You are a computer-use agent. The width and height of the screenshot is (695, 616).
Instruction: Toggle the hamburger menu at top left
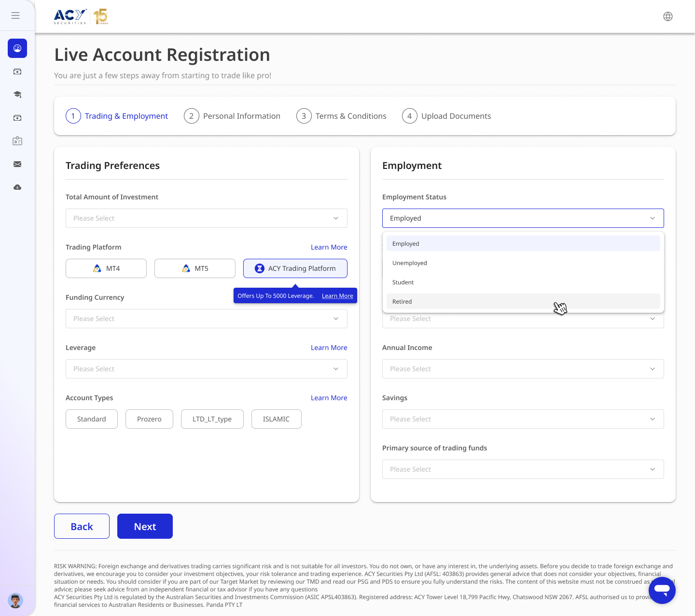(15, 15)
